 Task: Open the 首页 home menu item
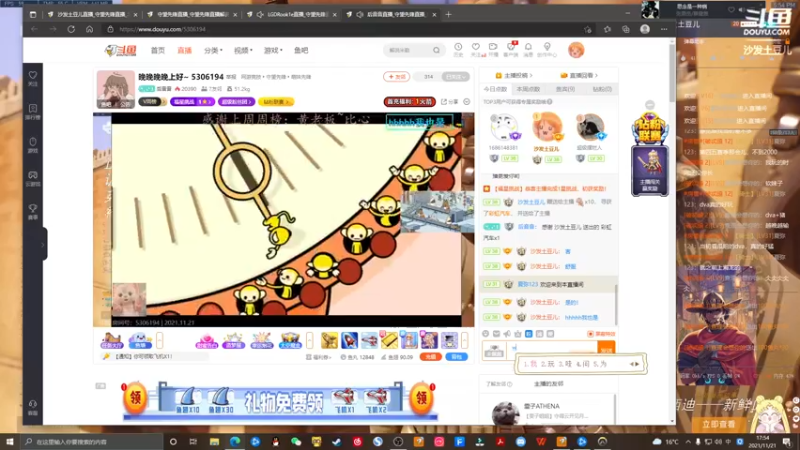coord(158,51)
